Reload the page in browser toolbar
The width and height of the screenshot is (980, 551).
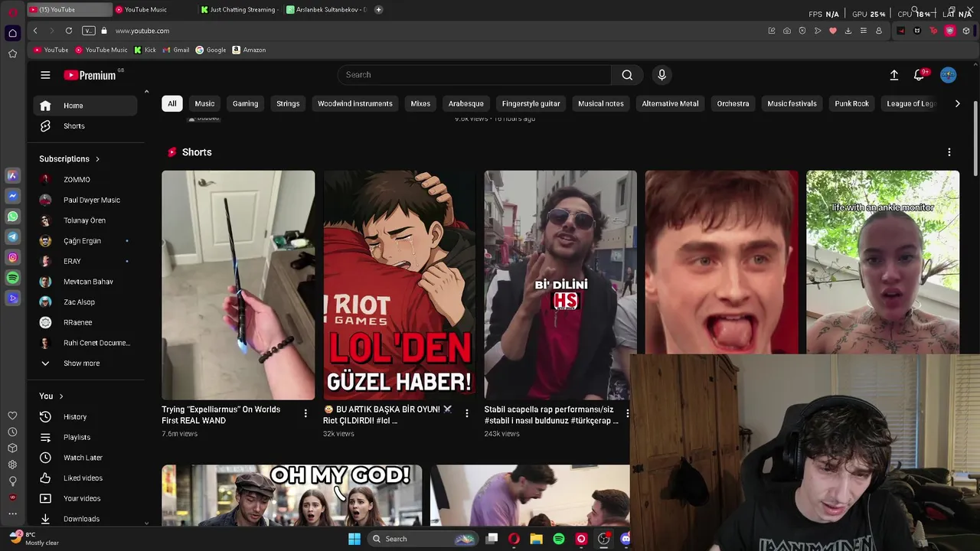pyautogui.click(x=69, y=31)
